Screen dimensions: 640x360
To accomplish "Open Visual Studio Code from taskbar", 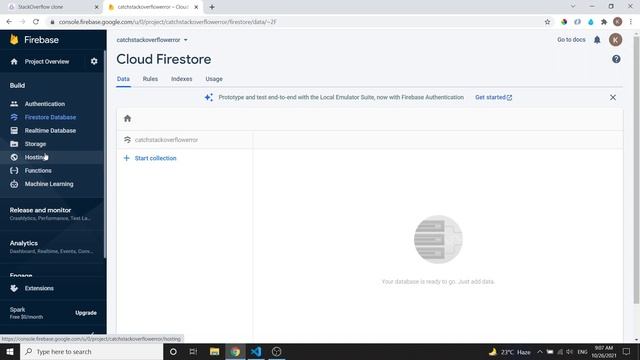I will tap(256, 351).
